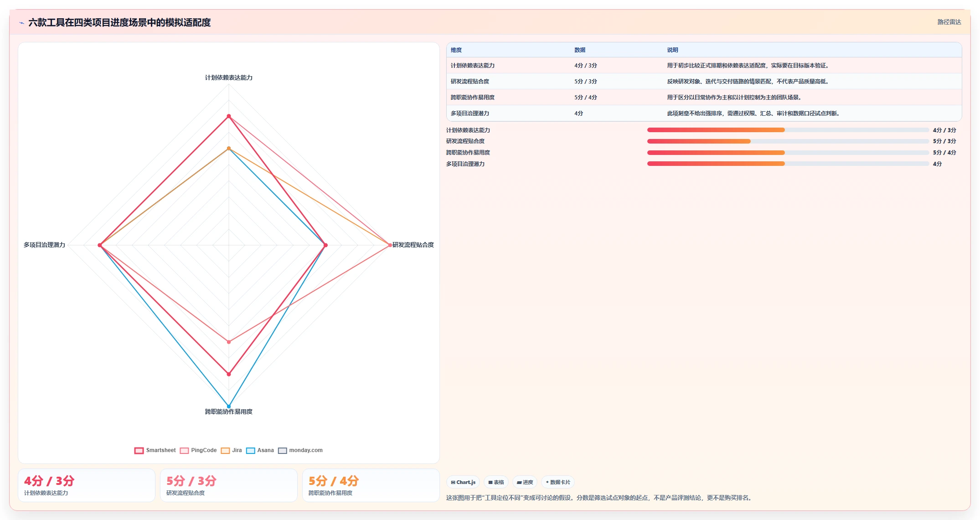
Task: Click radar axis label 跨职能协作易用度
Action: click(x=229, y=412)
